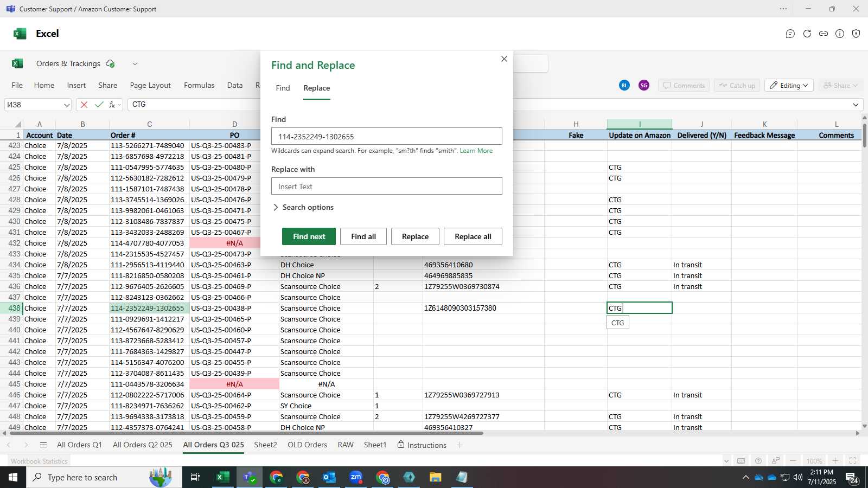Image resolution: width=868 pixels, height=488 pixels.
Task: Open the Page Layout ribbon tab
Action: 150,85
